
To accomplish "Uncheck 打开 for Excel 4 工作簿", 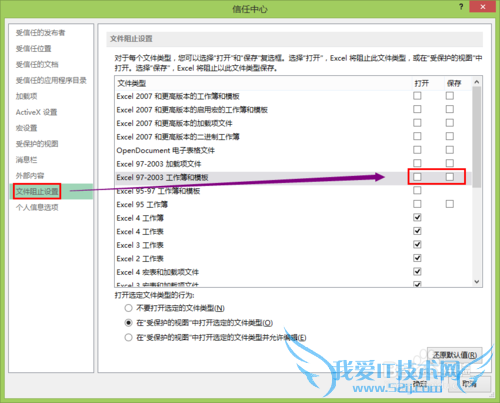I will 417,218.
